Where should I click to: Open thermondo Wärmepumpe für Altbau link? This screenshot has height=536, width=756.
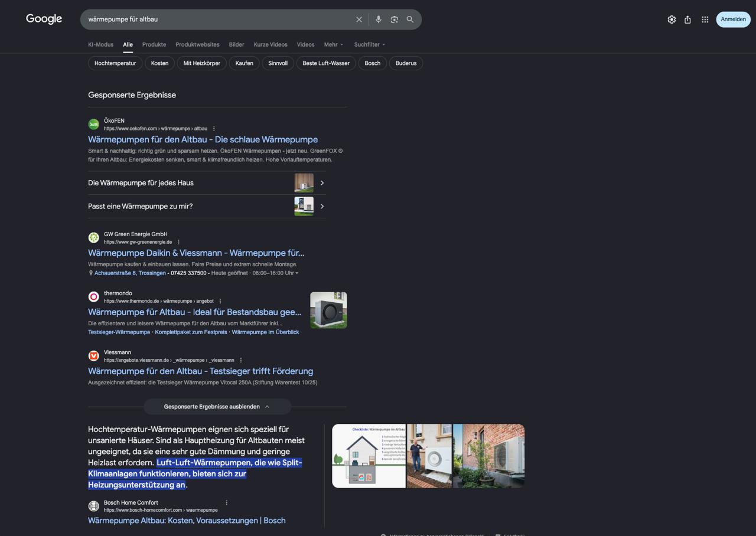click(x=194, y=312)
